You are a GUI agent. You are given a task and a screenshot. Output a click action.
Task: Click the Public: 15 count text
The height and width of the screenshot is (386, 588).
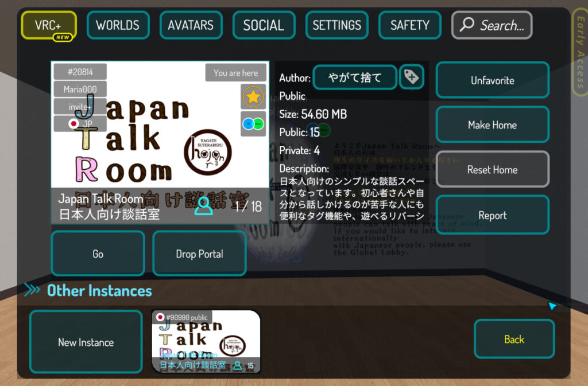click(300, 132)
